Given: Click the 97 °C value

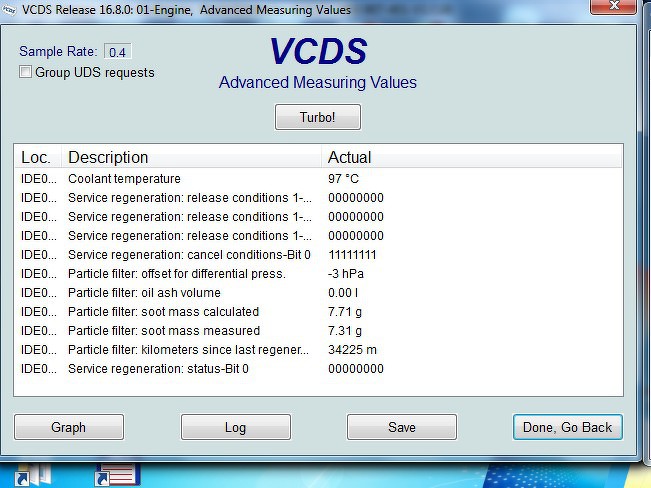Looking at the screenshot, I should (x=343, y=179).
